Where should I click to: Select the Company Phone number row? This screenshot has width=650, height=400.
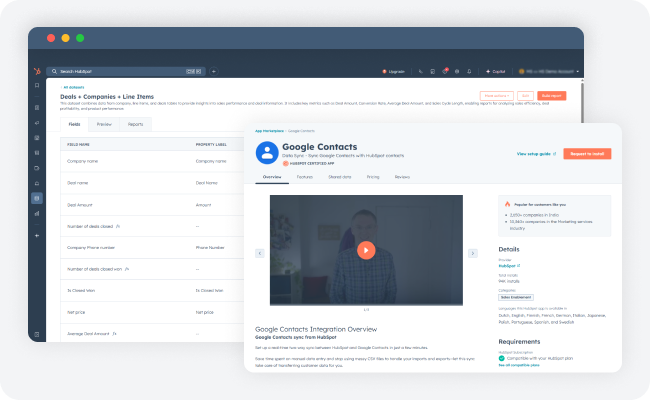pos(152,247)
